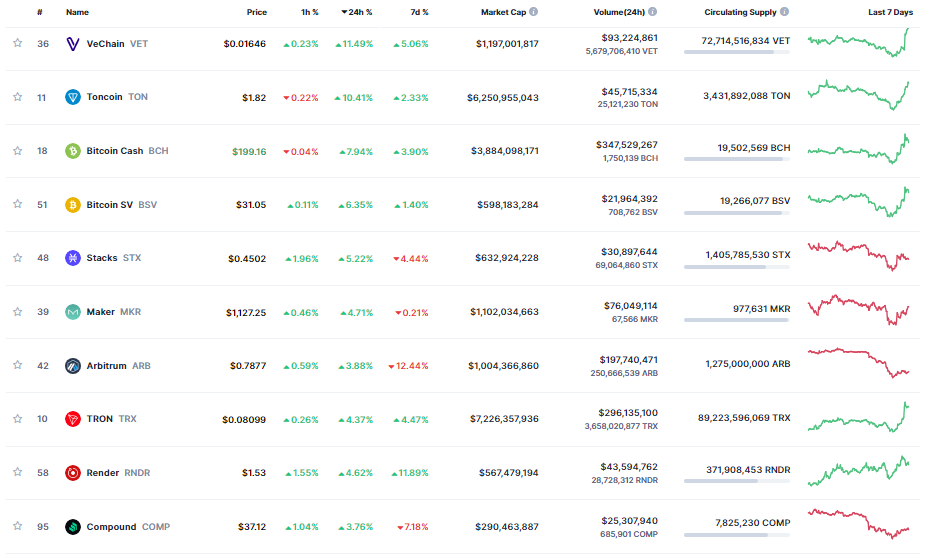Open VeChain's 7-day sparkline chart
The width and height of the screenshot is (929, 556).
click(858, 42)
